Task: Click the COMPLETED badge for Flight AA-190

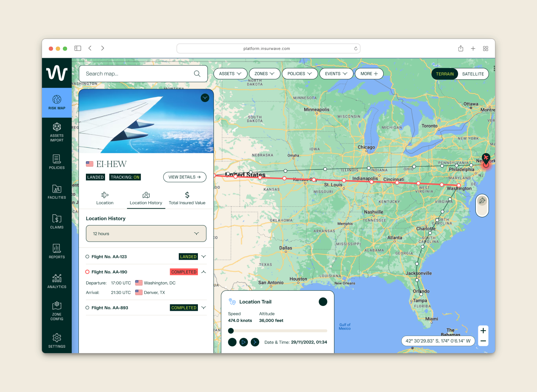Action: 184,272
